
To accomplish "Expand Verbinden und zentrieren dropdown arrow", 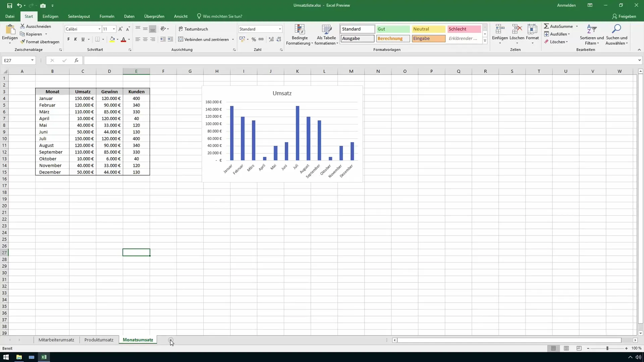I will tap(233, 40).
